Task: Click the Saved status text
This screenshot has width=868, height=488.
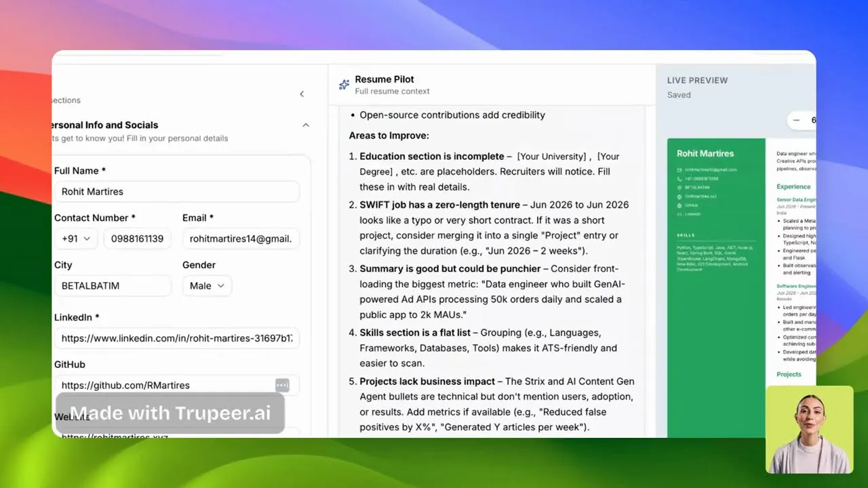Action: coord(679,95)
